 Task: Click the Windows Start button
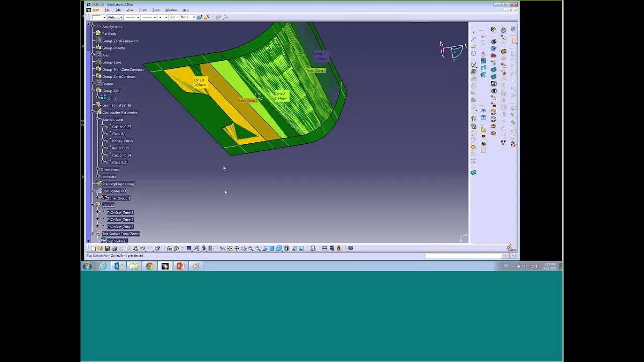point(88,266)
